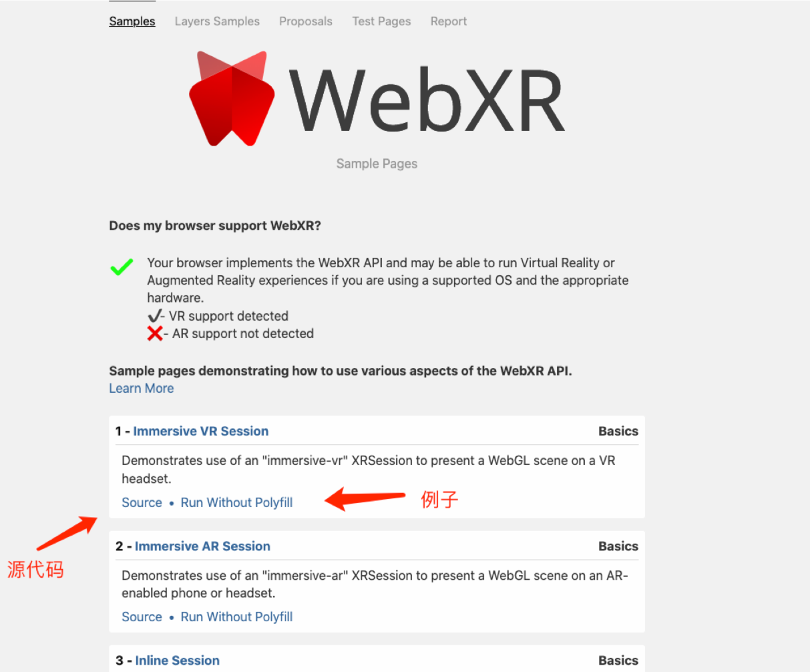View Source for Immersive AR Session

point(142,617)
